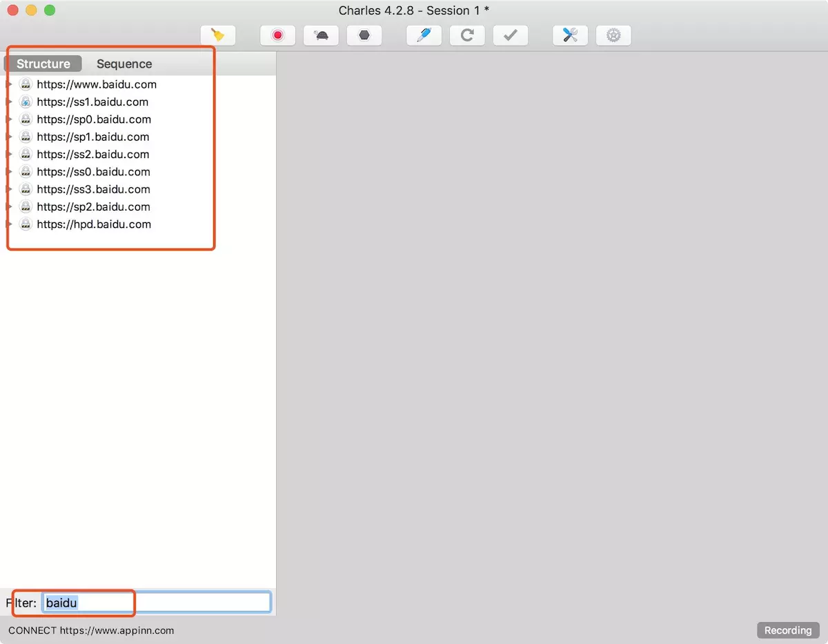Image resolution: width=828 pixels, height=644 pixels.
Task: Click the Recording status button
Action: [x=787, y=630]
